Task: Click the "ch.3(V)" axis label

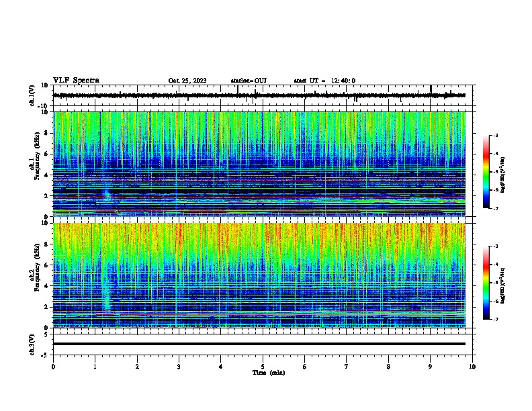Action: [x=32, y=345]
